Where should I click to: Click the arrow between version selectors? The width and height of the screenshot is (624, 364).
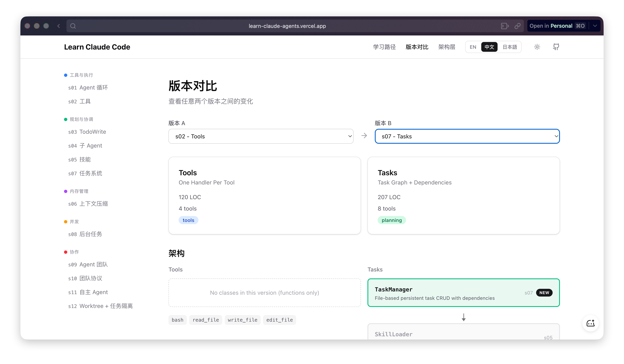click(x=364, y=136)
